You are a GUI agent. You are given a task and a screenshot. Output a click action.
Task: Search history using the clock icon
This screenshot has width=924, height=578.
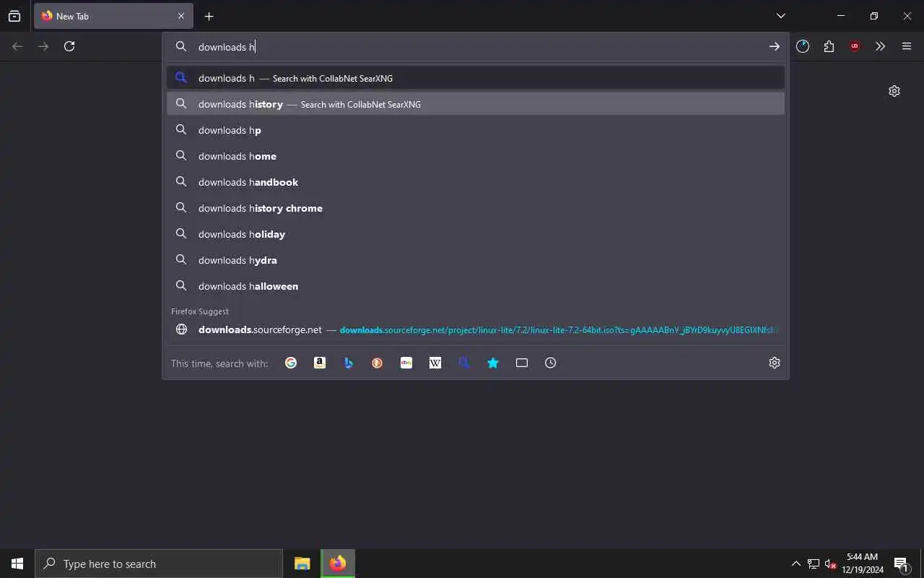click(x=551, y=363)
